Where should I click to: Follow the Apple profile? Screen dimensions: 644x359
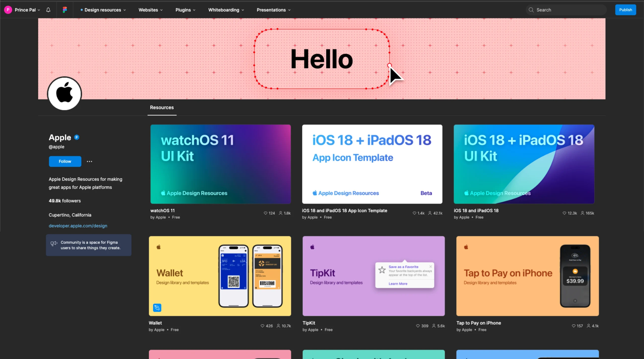(65, 161)
